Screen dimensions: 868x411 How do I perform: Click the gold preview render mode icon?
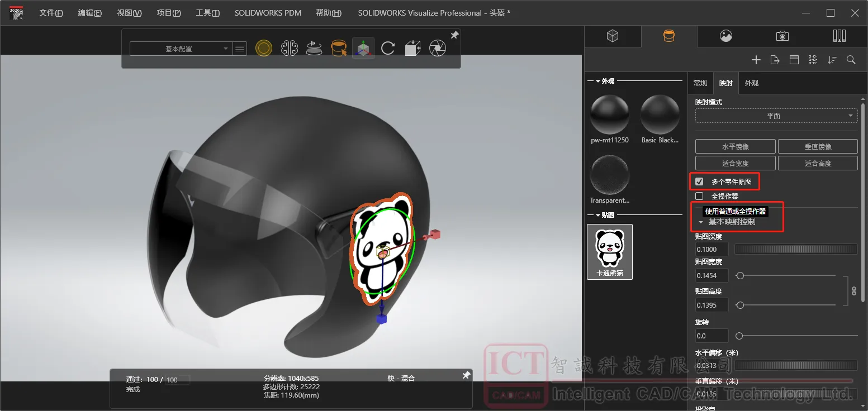click(264, 49)
